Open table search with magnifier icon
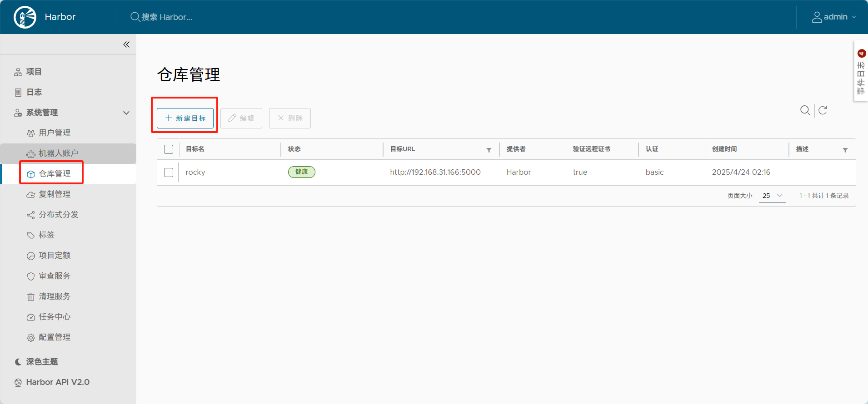Screen dimensions: 868x404 tap(805, 110)
